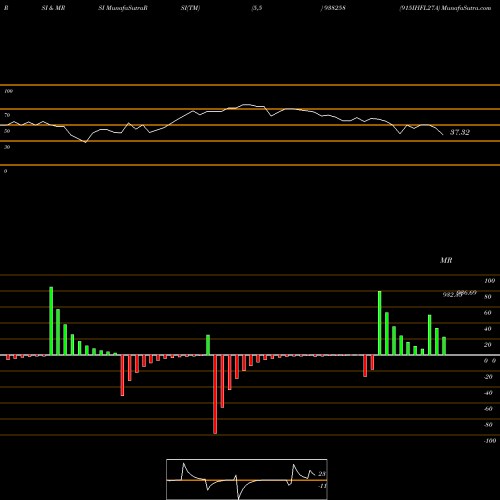This screenshot has width=500, height=500.
Task: Click the value 23 in the mini chart
Action: pyautogui.click(x=322, y=474)
